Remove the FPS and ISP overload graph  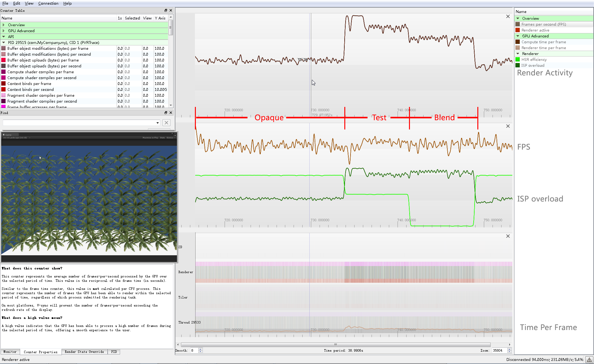coord(508,126)
